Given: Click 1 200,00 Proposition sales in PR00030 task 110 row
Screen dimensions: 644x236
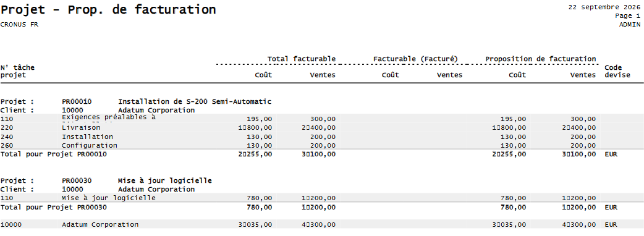Looking at the screenshot, I should pos(578,198).
